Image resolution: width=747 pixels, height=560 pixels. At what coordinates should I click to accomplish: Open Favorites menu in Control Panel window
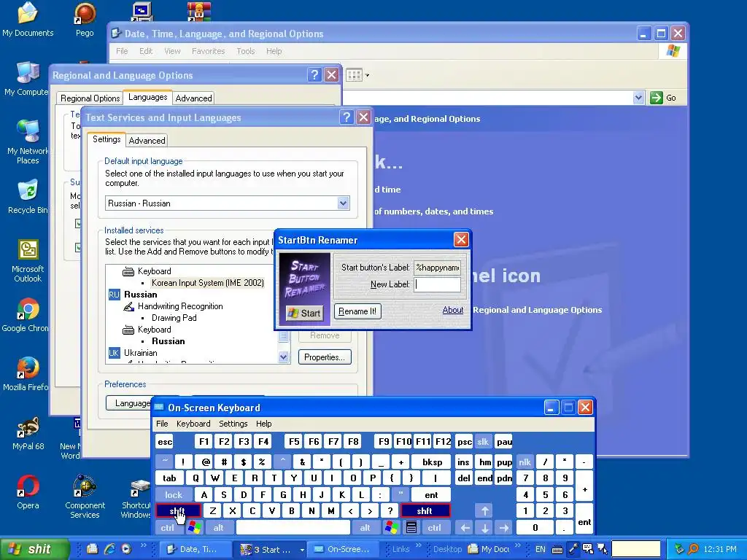pyautogui.click(x=208, y=51)
